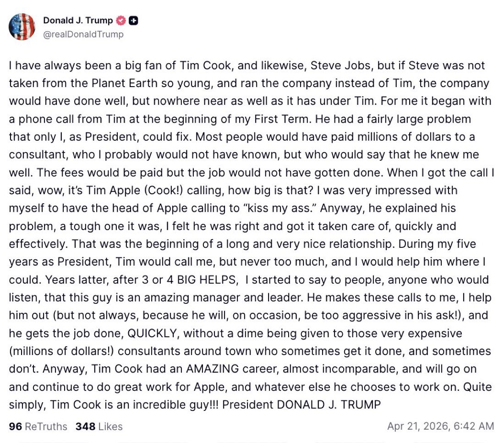Open the Apr 21, 2026 timestamp
The height and width of the screenshot is (443, 504).
click(440, 427)
